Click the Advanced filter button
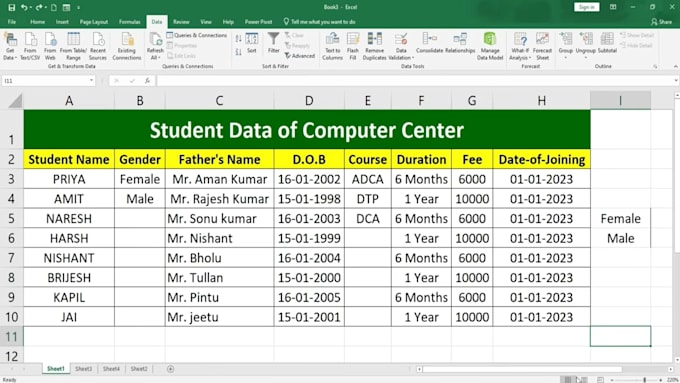The width and height of the screenshot is (680, 383). click(x=300, y=56)
